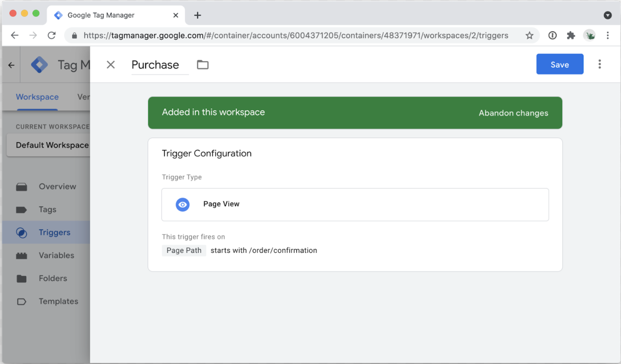Click the Page Path variable chip
621x364 pixels.
[184, 250]
